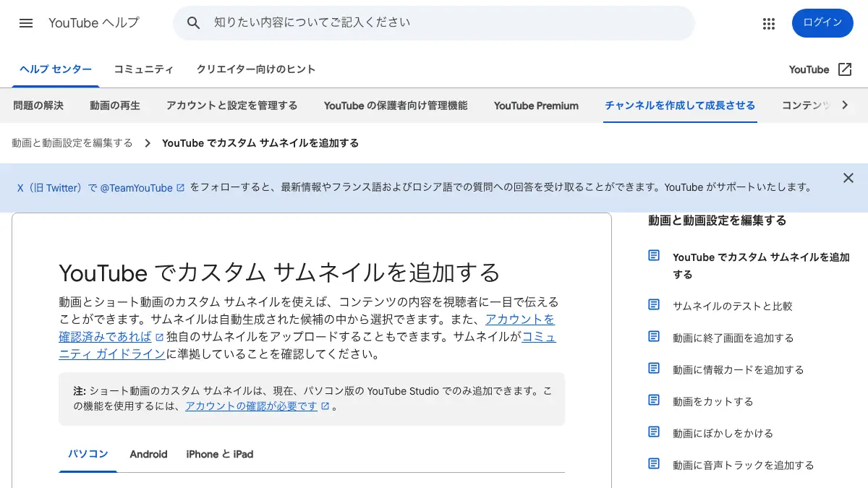Open sidebar article 動画にぼかしをかける
Image resolution: width=868 pixels, height=488 pixels.
point(723,433)
